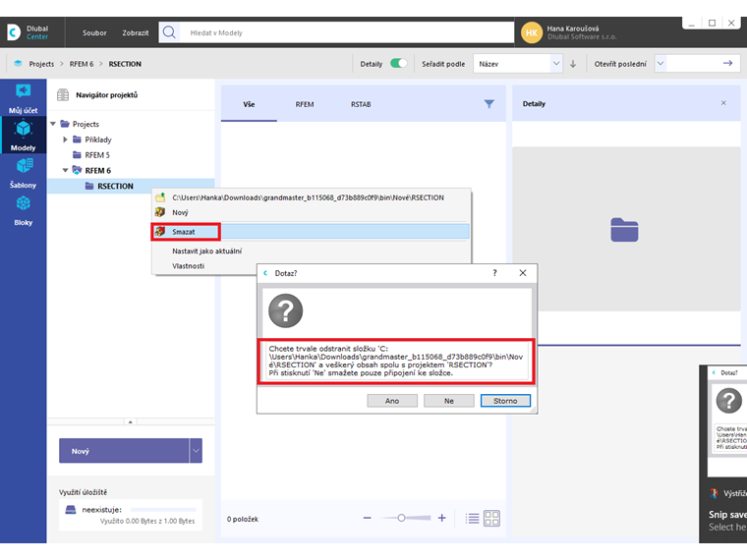The width and height of the screenshot is (747, 560).
Task: Click the Hana Karoušová user name
Action: (x=573, y=28)
